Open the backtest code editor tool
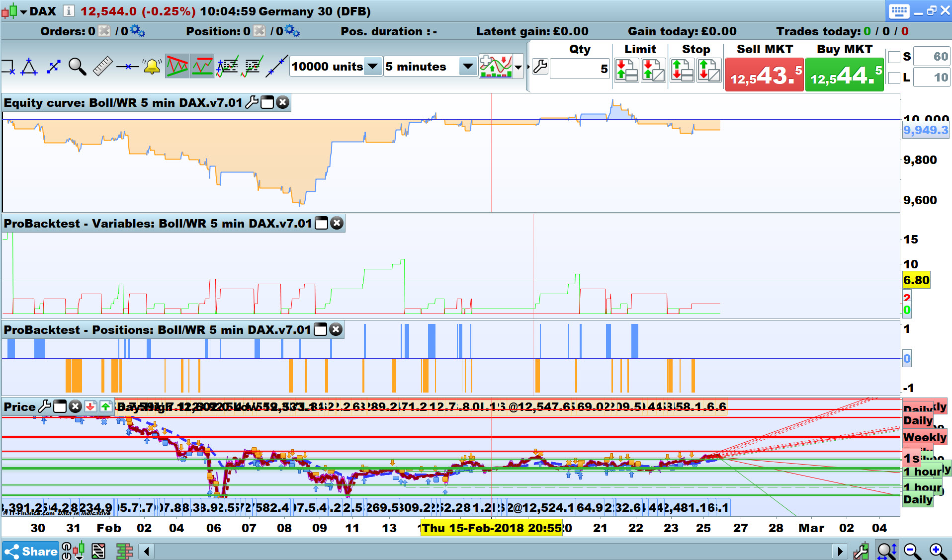 [x=252, y=67]
